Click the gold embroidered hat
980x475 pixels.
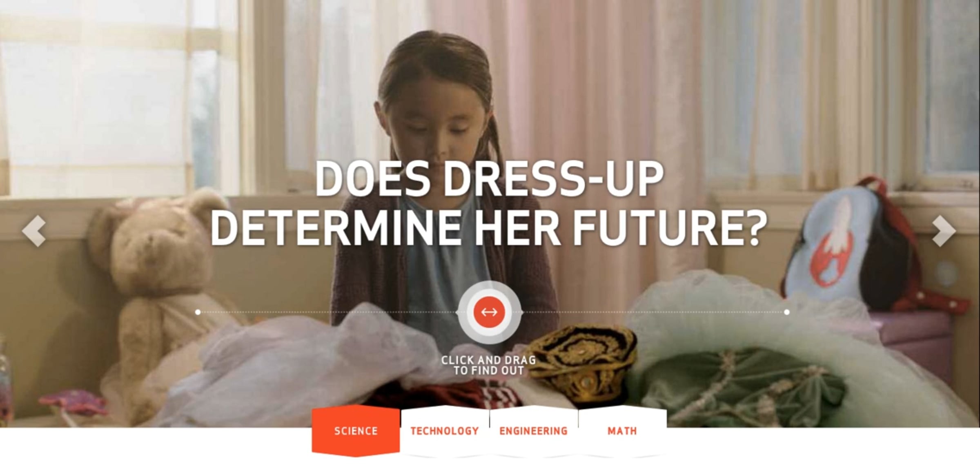(580, 359)
